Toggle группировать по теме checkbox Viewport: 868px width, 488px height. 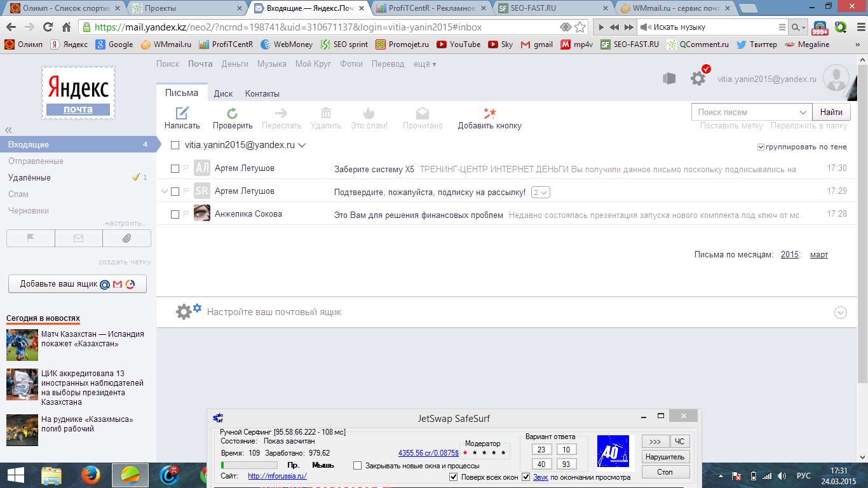click(761, 147)
